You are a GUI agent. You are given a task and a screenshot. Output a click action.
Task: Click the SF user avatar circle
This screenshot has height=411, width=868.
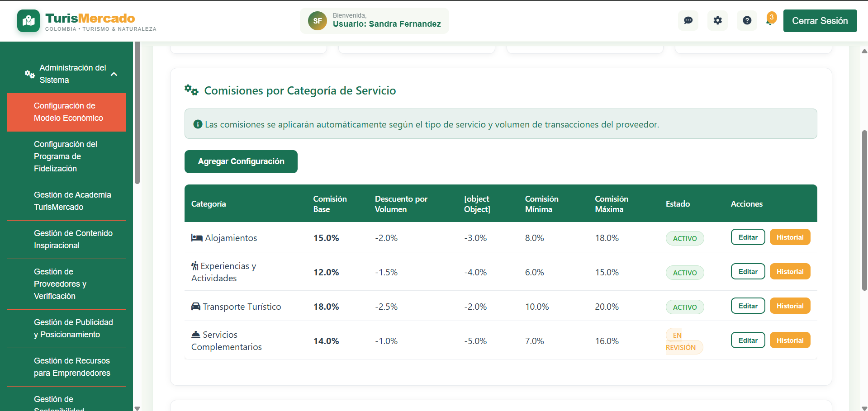(x=318, y=20)
